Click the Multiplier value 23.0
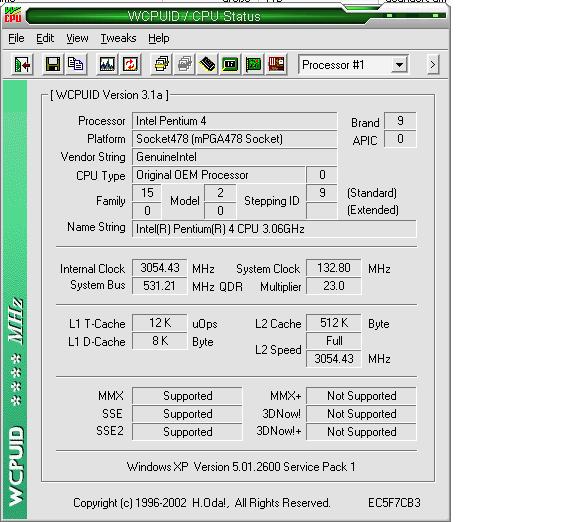This screenshot has height=522, width=576. (334, 286)
